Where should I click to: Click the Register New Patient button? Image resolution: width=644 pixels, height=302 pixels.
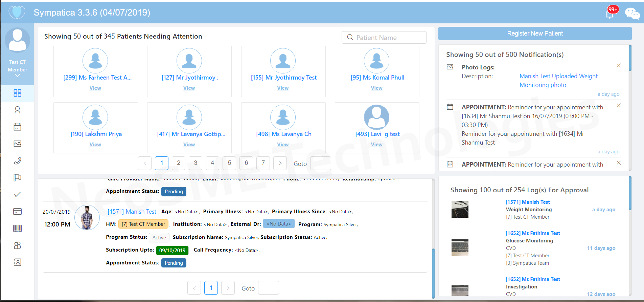coord(535,34)
